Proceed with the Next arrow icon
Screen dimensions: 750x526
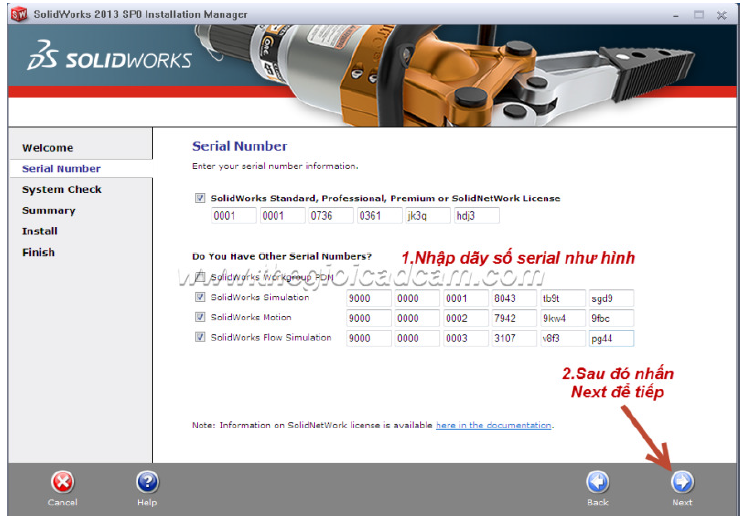point(682,482)
